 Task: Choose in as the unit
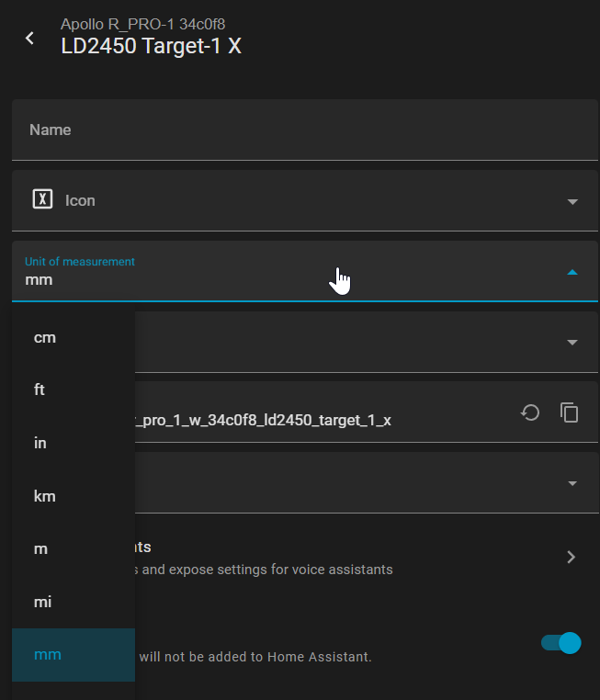(x=74, y=443)
